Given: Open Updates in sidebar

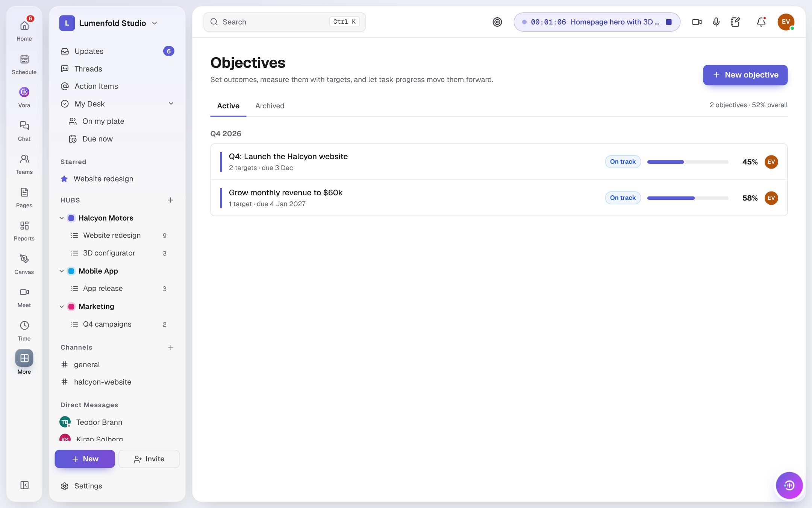Looking at the screenshot, I should 117,51.
